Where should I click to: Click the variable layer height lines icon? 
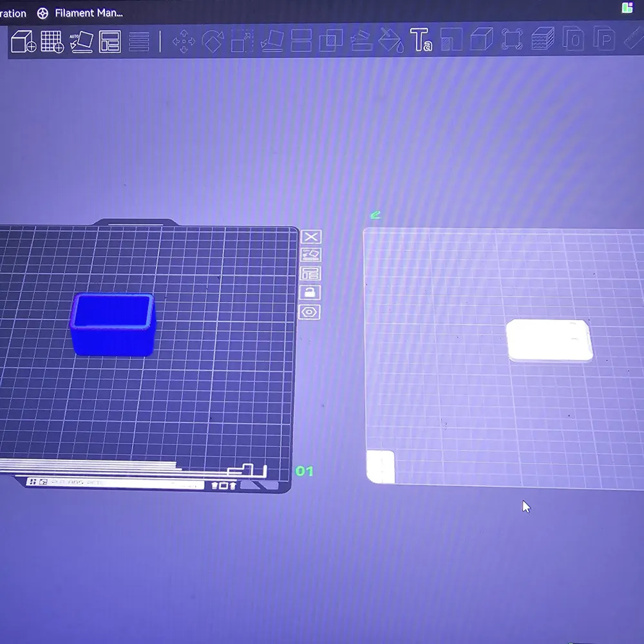[139, 41]
